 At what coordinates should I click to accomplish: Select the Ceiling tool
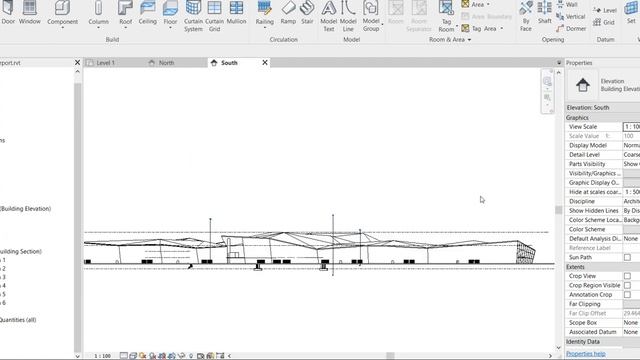147,12
